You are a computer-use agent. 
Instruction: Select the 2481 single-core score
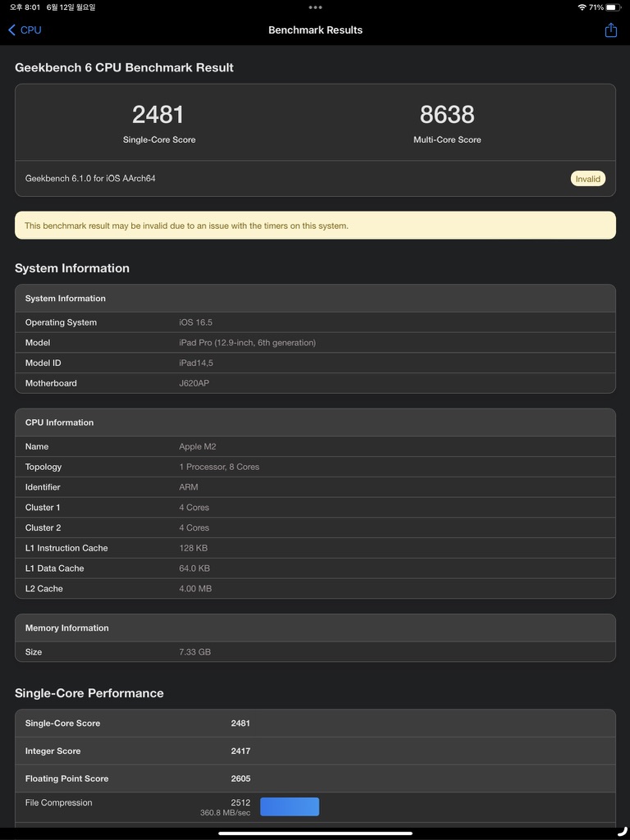[x=158, y=115]
